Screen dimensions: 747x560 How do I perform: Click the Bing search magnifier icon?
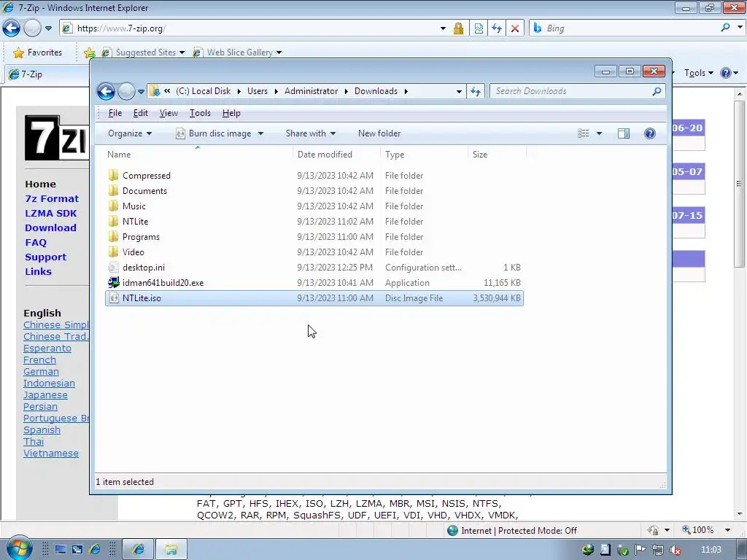tap(725, 28)
